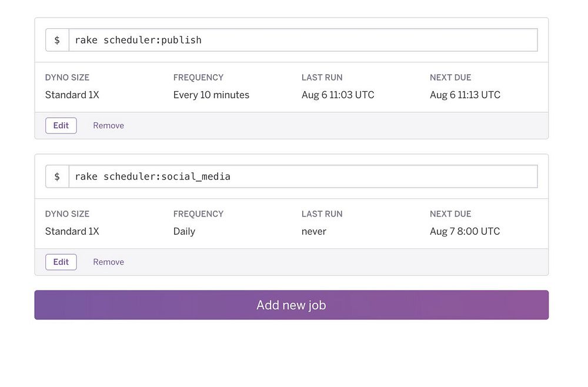588x387 pixels.
Task: Click the $ prompt beside scheduler:social_media
Action: [57, 176]
